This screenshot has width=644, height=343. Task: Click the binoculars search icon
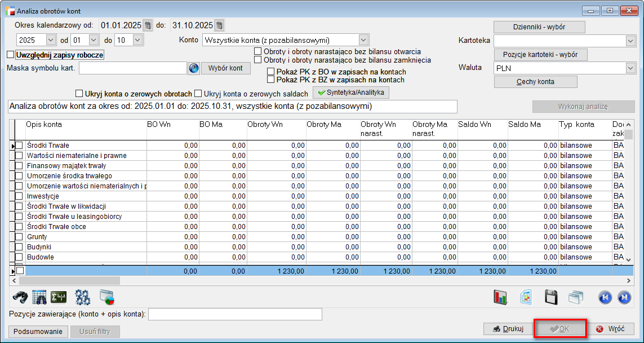20,297
